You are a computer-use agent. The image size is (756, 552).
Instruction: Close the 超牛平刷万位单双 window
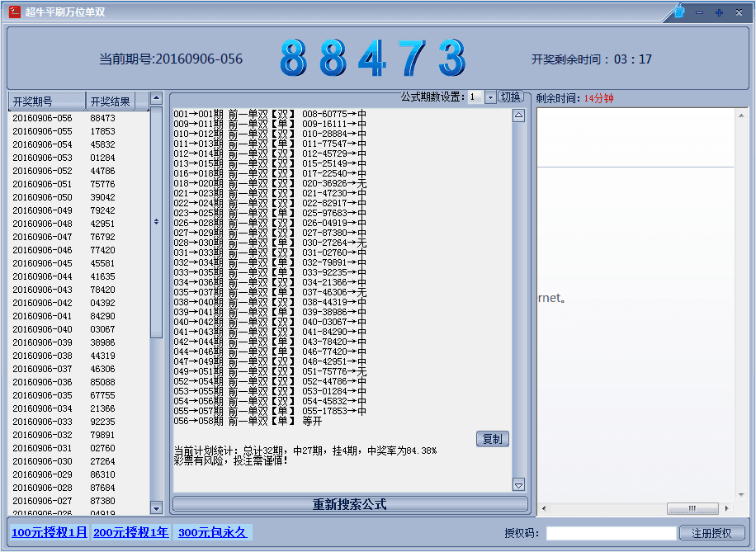pos(739,13)
